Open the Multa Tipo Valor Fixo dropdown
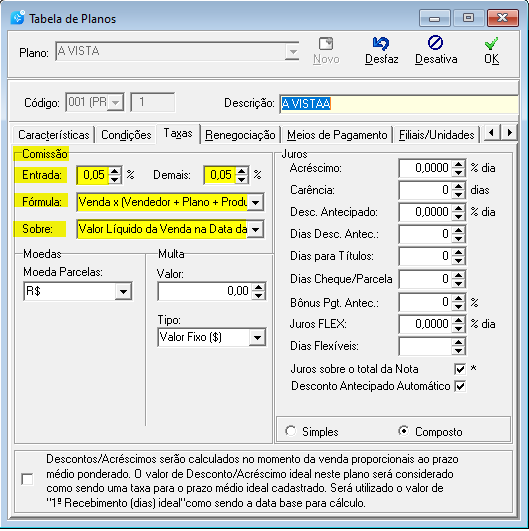 tap(257, 337)
